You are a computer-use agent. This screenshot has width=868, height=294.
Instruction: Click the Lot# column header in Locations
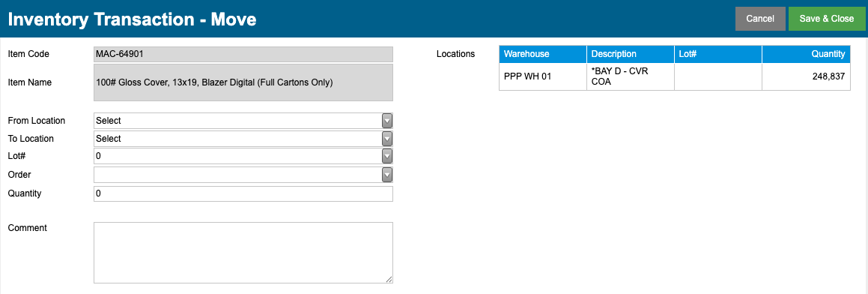pos(718,54)
